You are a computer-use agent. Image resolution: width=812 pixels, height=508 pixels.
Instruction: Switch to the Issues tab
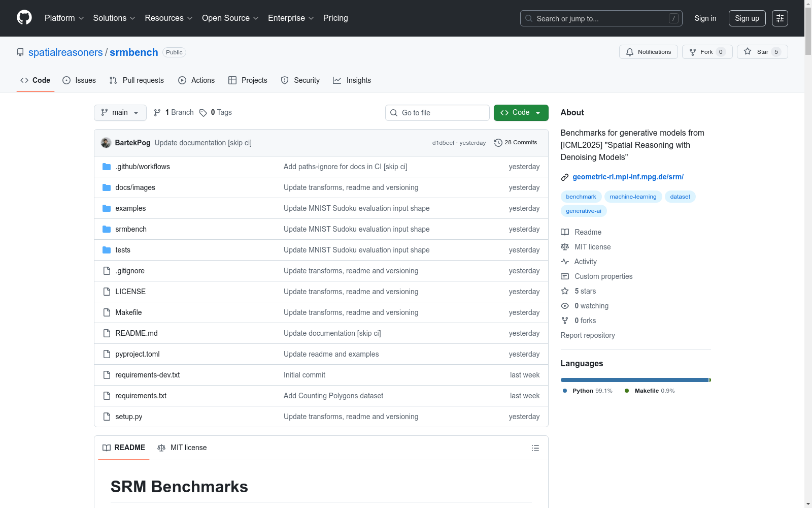[79, 80]
